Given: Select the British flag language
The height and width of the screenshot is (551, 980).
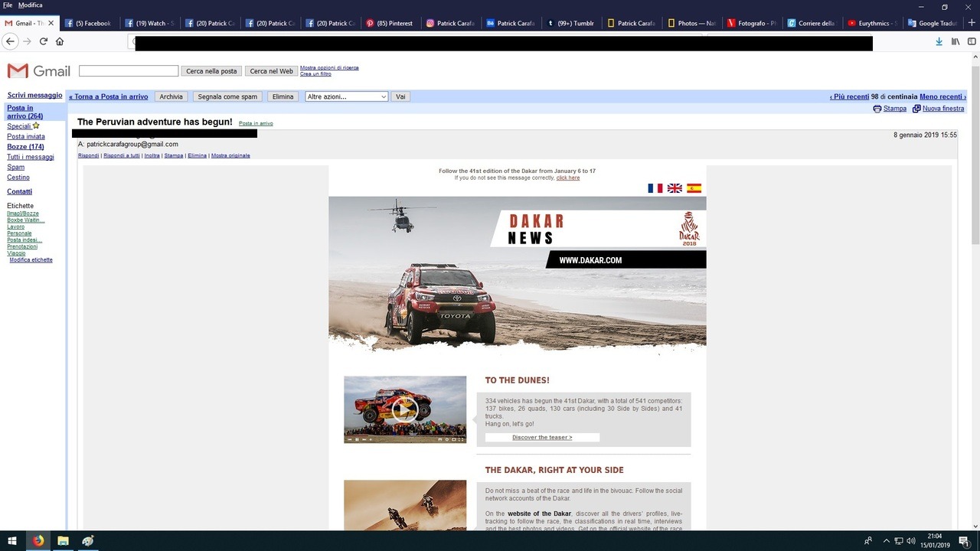Looking at the screenshot, I should (675, 187).
